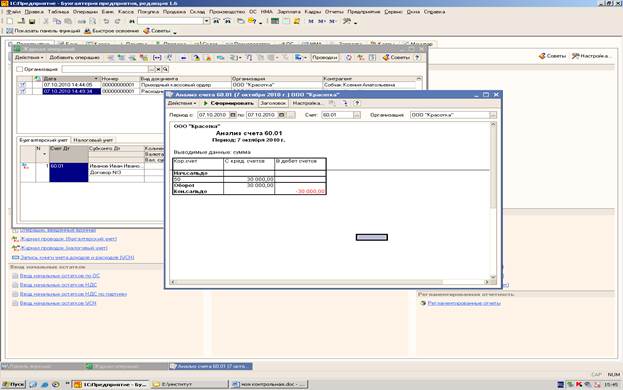623x390 pixels.
Task: Open the Действия dropdown in Анализ счета window
Action: tap(182, 103)
